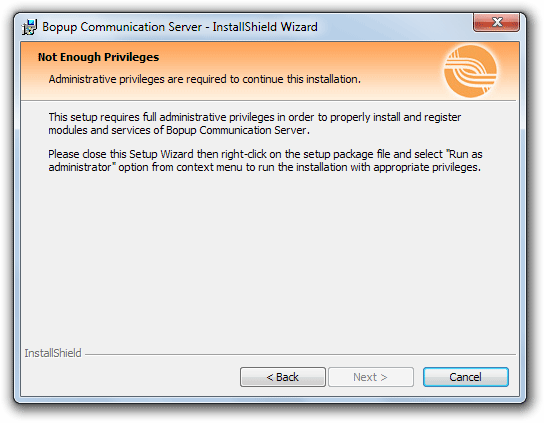Screen dimensions: 544x423
Task: Click the separator line beside the InstallShield label
Action: [x=300, y=354]
